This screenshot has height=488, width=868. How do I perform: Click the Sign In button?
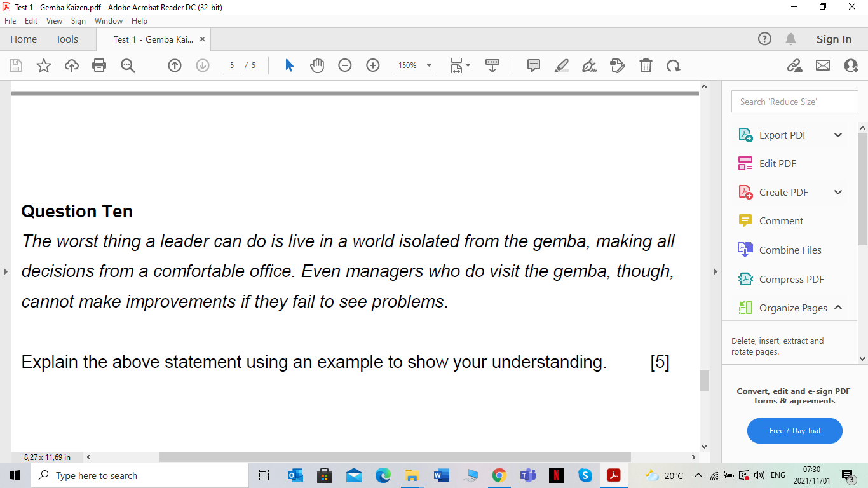click(833, 39)
